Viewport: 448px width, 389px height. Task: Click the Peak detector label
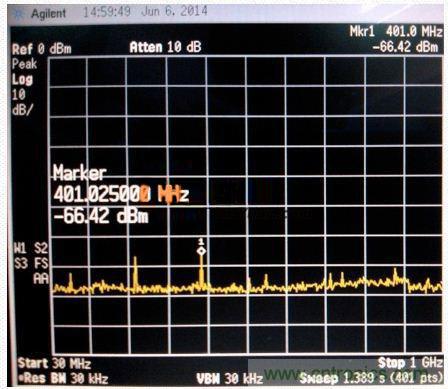[x=24, y=64]
